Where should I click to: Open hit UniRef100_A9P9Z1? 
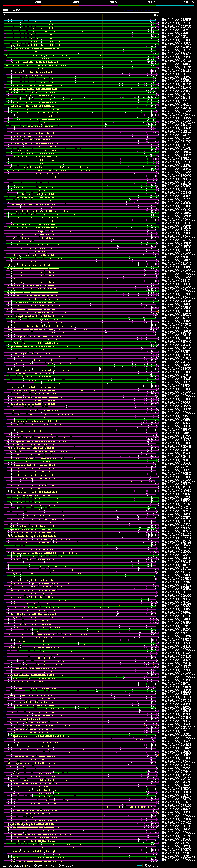click(177, 30)
